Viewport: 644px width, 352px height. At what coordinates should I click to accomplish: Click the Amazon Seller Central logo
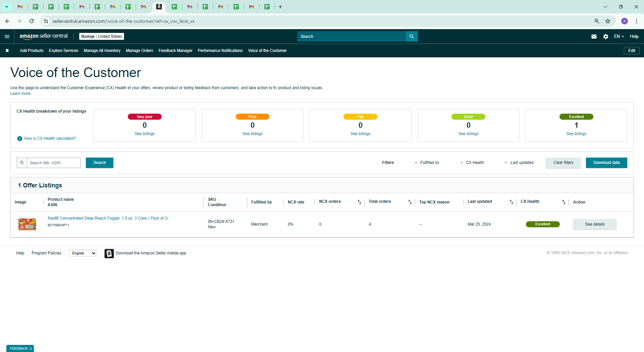44,36
